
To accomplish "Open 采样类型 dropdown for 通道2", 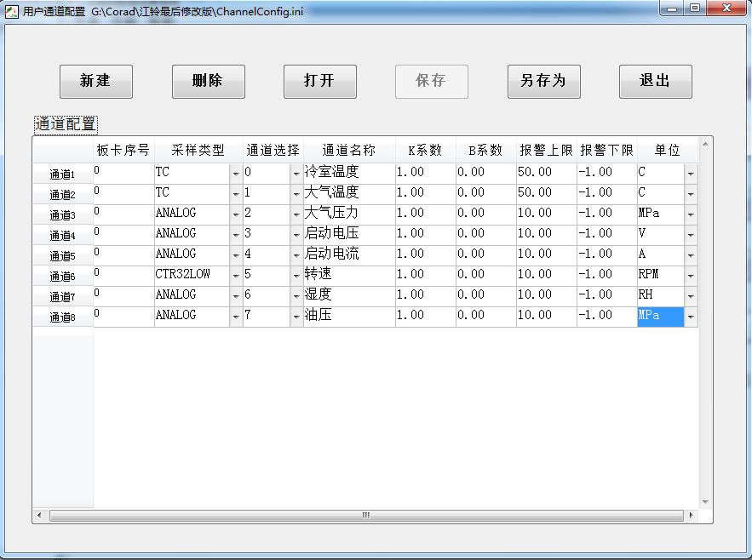I will pyautogui.click(x=236, y=194).
